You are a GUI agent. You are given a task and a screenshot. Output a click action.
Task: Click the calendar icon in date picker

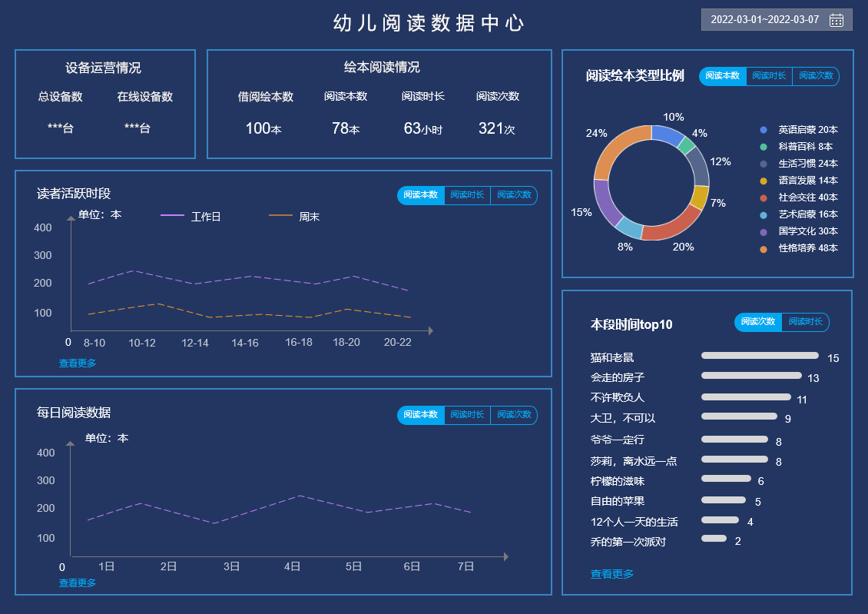click(x=837, y=20)
